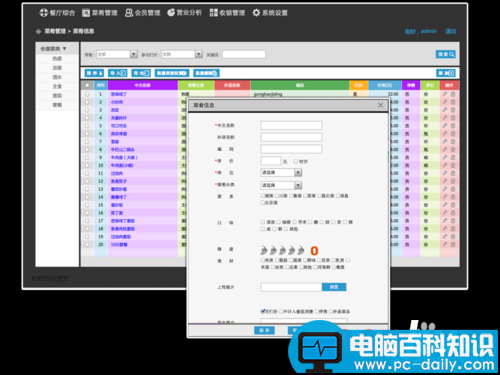Click the delete trash icon in row 3
The image size is (500, 375).
tap(453, 110)
